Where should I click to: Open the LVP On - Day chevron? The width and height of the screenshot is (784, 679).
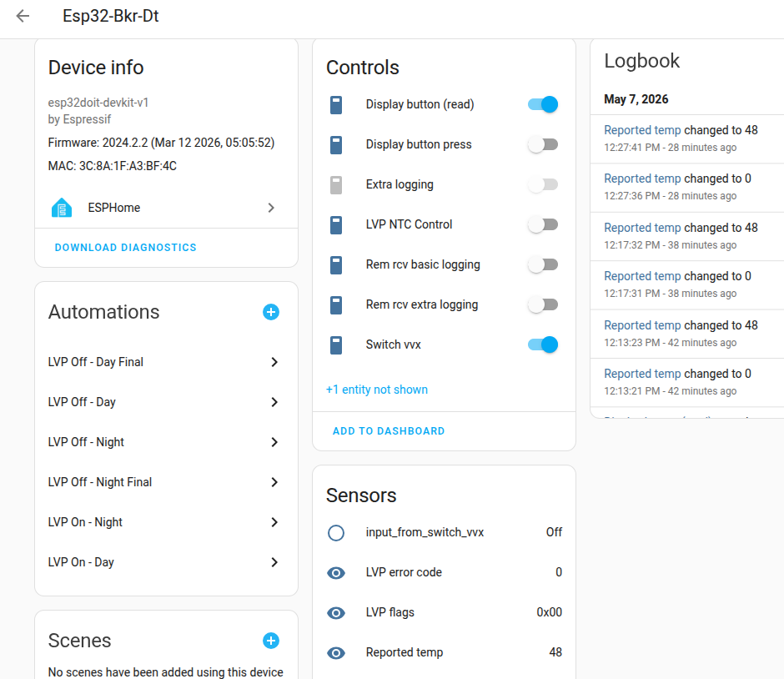pyautogui.click(x=274, y=562)
